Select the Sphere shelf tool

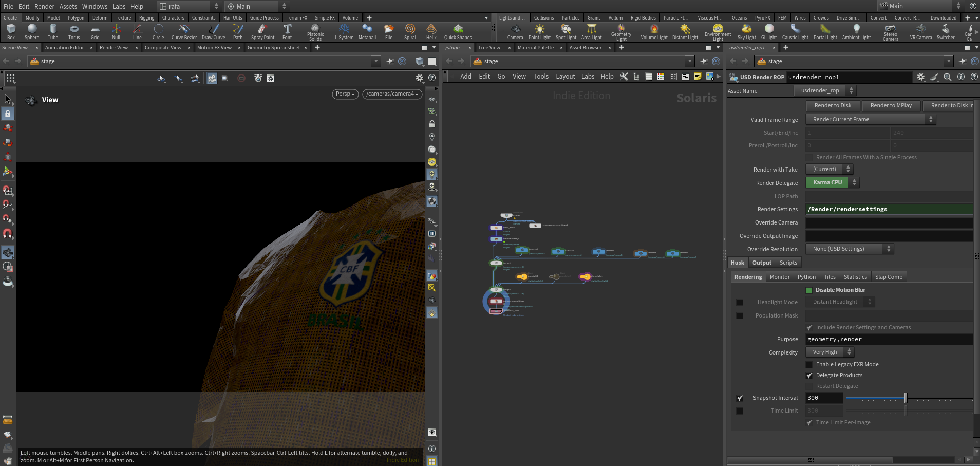(32, 32)
